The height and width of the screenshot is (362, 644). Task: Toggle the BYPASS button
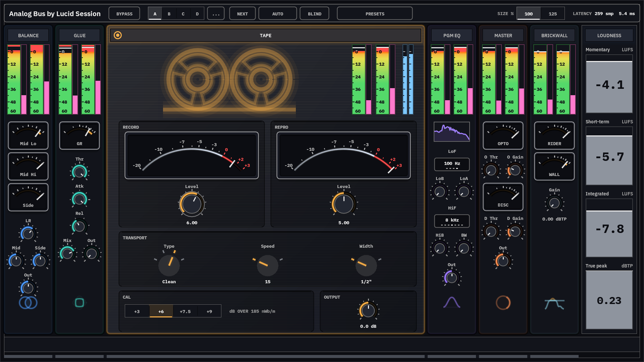[x=124, y=14]
